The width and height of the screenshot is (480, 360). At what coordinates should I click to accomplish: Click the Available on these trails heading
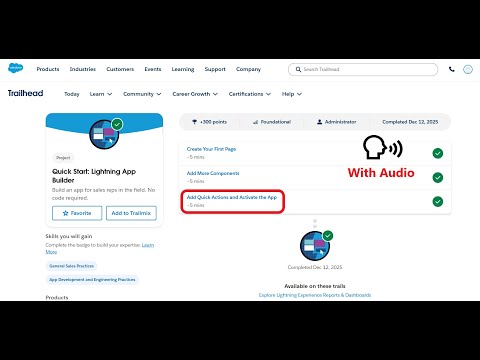pos(315,286)
